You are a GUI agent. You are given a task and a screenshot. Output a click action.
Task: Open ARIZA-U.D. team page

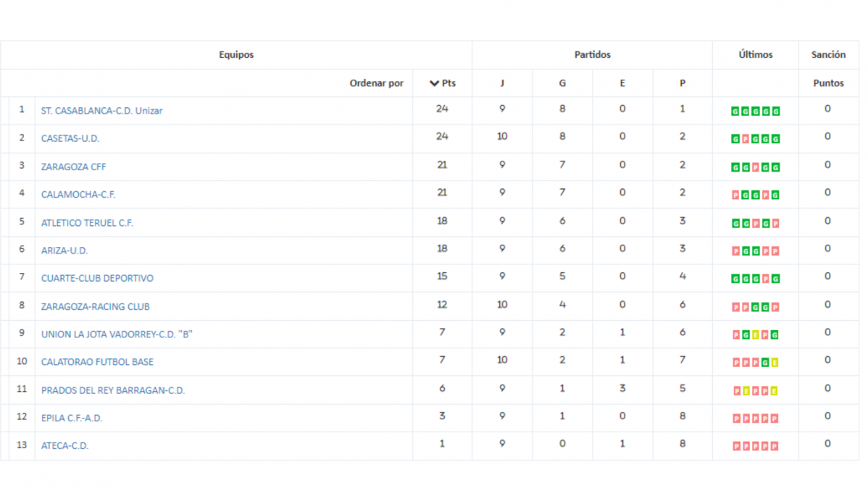64,251
